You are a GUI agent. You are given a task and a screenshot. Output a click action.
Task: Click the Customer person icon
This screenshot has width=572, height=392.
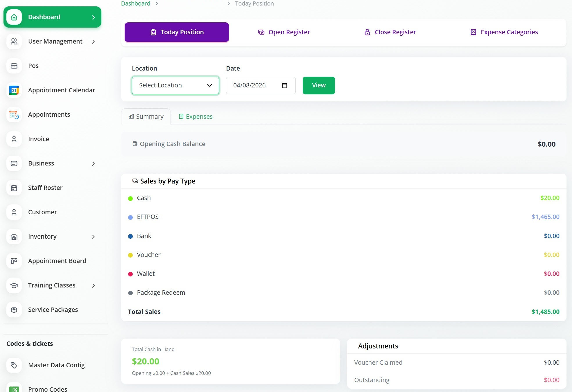(x=14, y=212)
